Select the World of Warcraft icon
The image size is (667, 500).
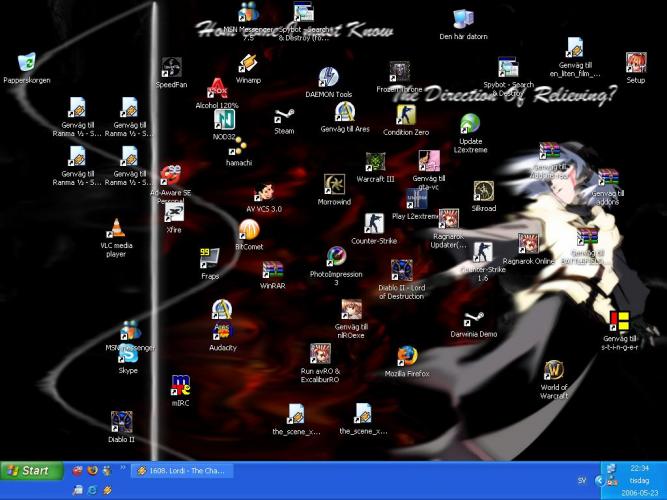tap(554, 371)
